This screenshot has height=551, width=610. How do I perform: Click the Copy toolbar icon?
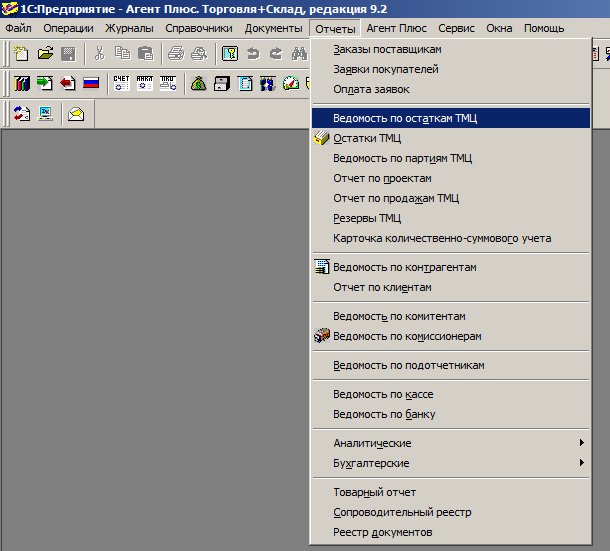pos(122,53)
